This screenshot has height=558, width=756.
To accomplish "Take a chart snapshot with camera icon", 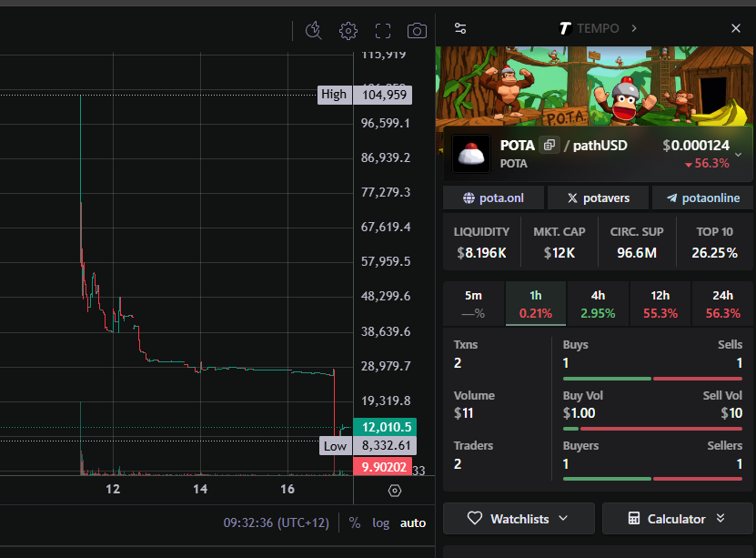I will (x=417, y=31).
